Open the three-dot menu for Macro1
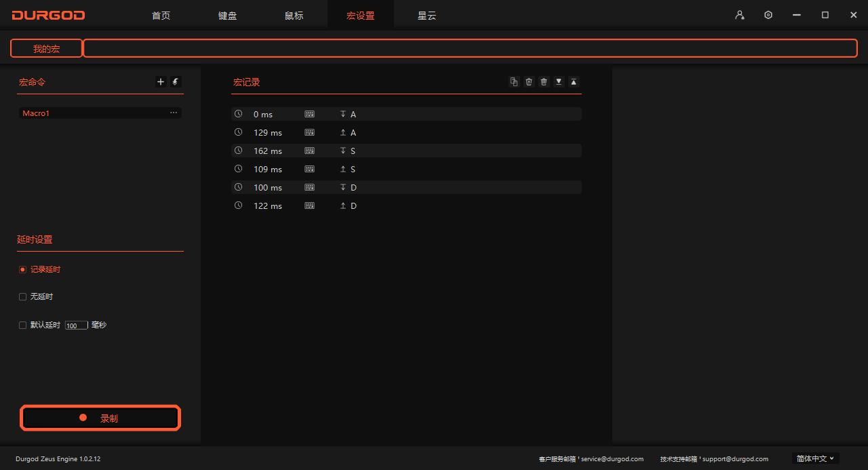Screen dimensions: 868x470 (x=174, y=113)
